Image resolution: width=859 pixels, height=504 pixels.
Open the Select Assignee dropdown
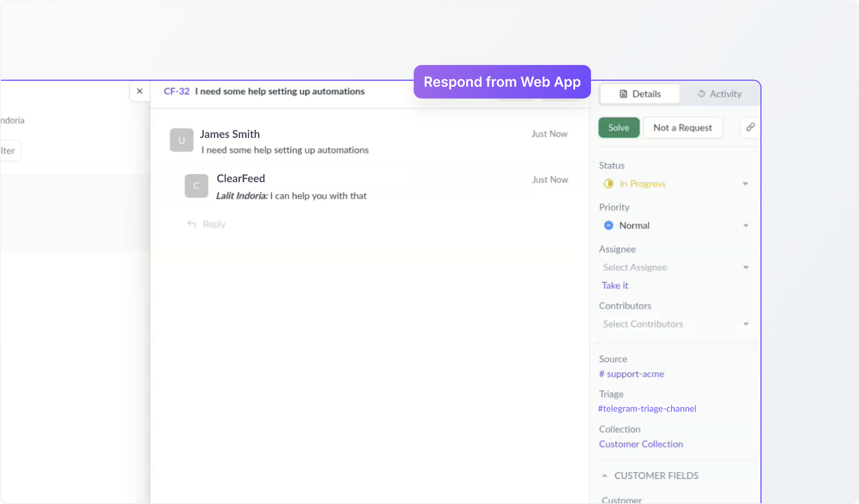tap(675, 267)
